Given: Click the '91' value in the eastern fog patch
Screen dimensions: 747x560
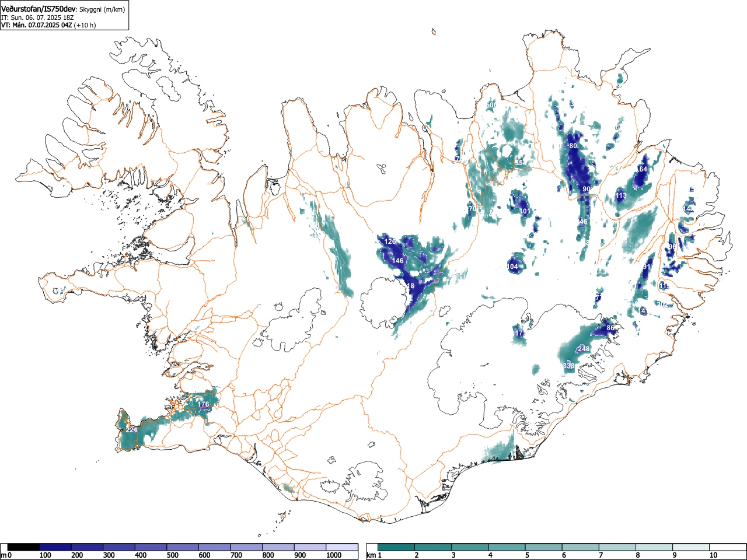Looking at the screenshot, I should [647, 267].
